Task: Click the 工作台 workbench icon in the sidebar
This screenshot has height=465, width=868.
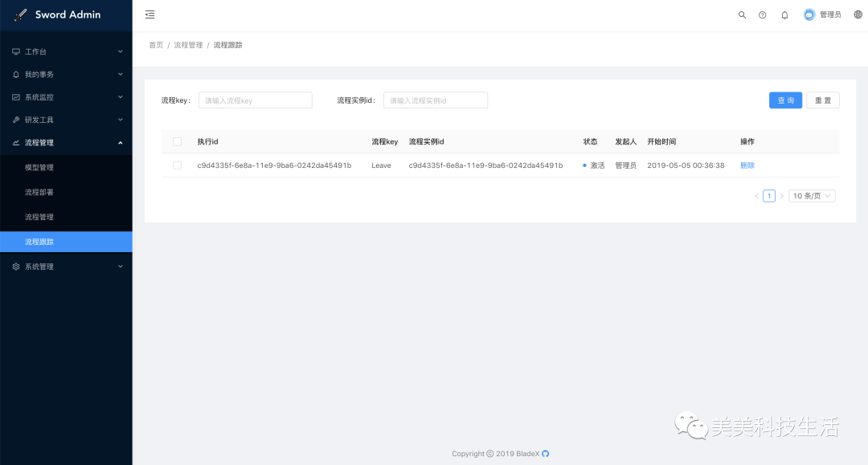Action: coord(16,51)
